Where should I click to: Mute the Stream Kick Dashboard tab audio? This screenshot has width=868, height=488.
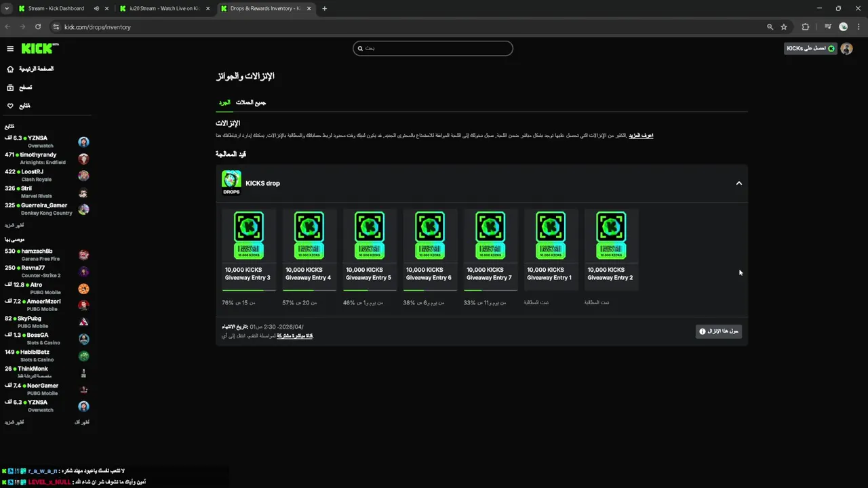pos(96,9)
